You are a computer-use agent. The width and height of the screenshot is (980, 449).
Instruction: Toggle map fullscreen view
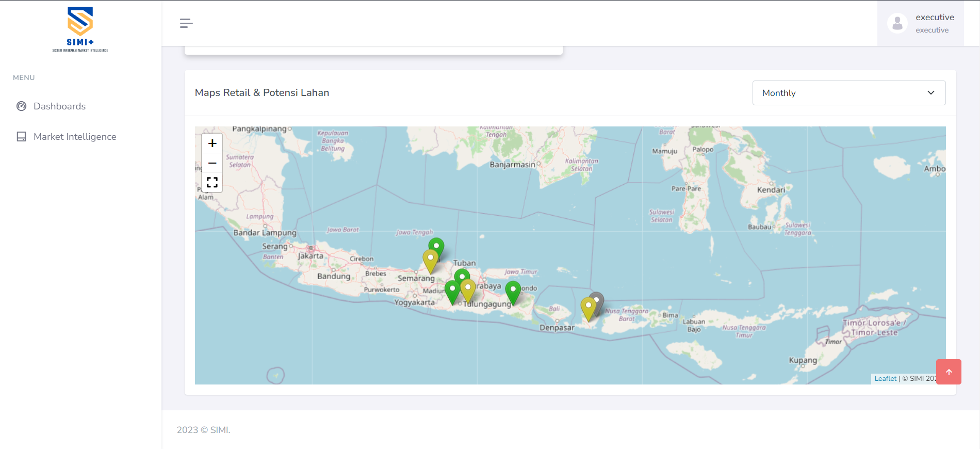tap(212, 182)
